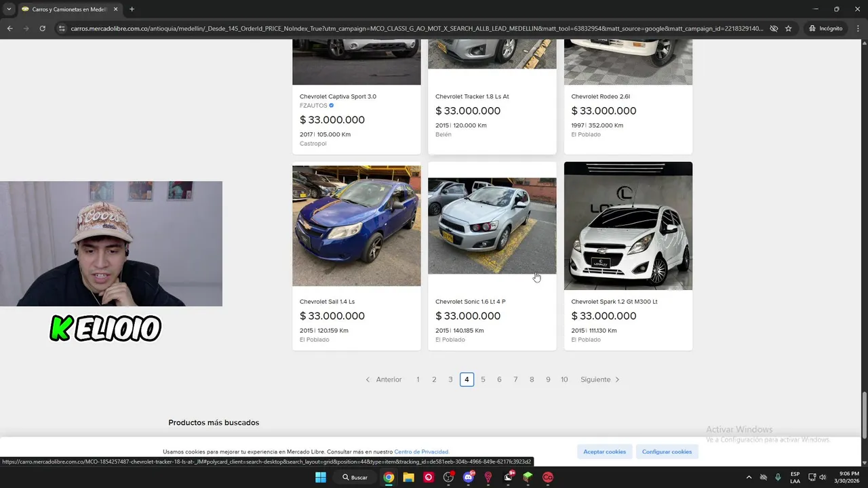Open Chrome three-dot menu
This screenshot has height=488, width=868.
pos(857,28)
